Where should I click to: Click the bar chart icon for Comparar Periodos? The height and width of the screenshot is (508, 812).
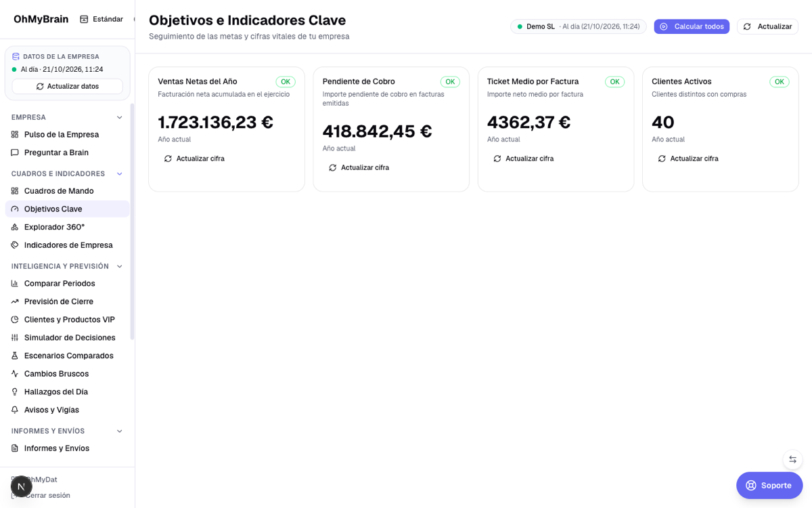pos(15,284)
